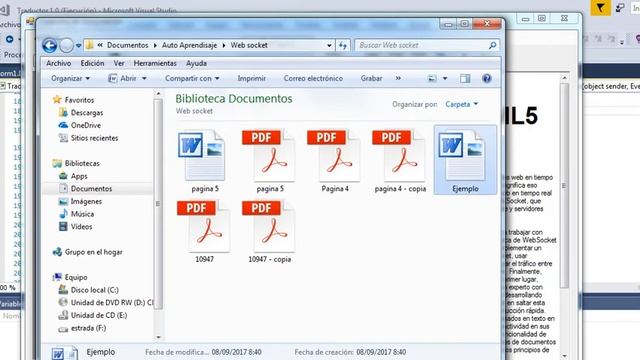
Task: Expand the address bar history dropdown
Action: click(x=329, y=45)
